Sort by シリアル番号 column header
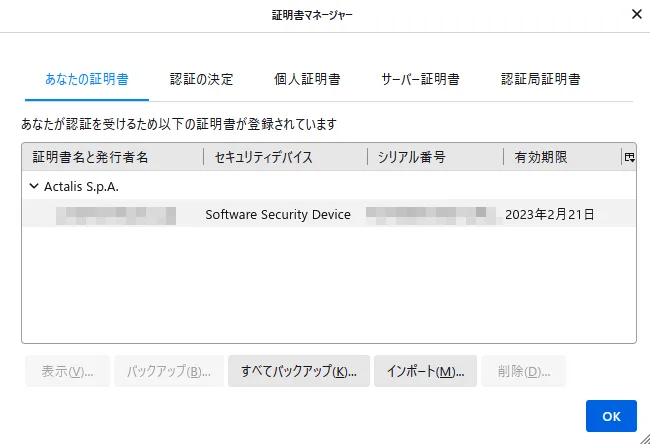Image resolution: width=650 pixels, height=444 pixels. [435, 157]
